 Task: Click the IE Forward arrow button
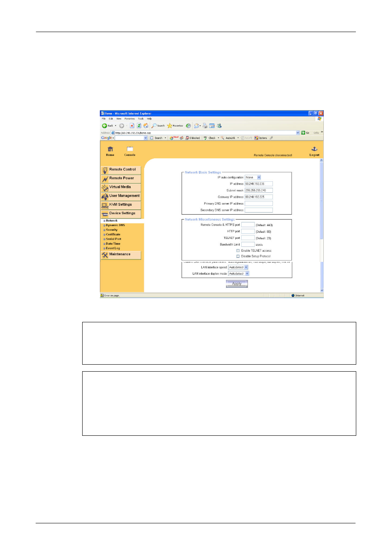[x=122, y=126]
